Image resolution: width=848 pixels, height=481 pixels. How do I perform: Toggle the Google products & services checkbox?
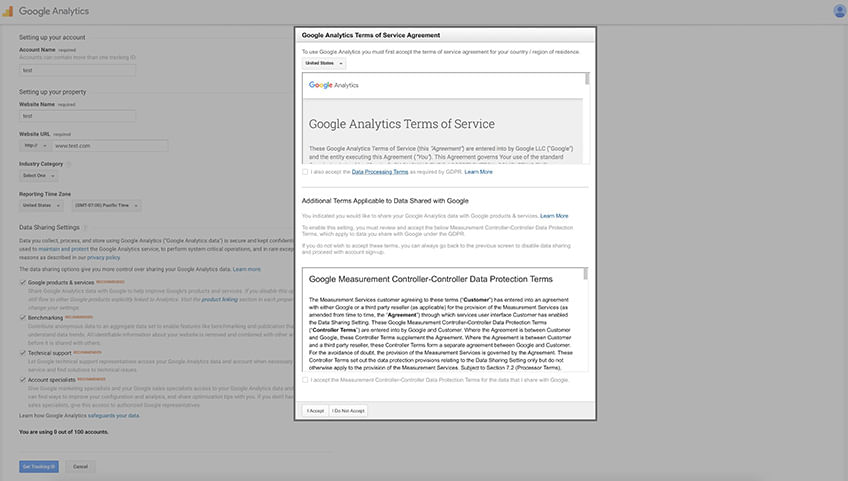[x=22, y=282]
